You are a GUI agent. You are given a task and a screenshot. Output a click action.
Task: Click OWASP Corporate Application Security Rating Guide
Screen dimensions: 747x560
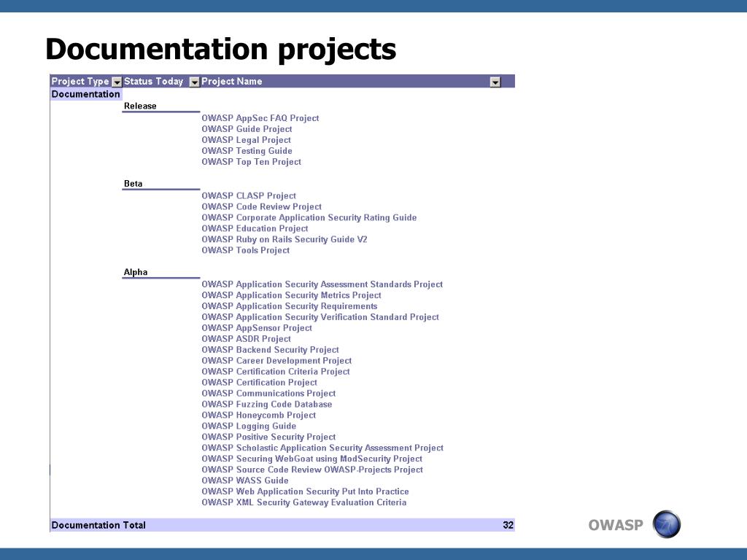309,217
